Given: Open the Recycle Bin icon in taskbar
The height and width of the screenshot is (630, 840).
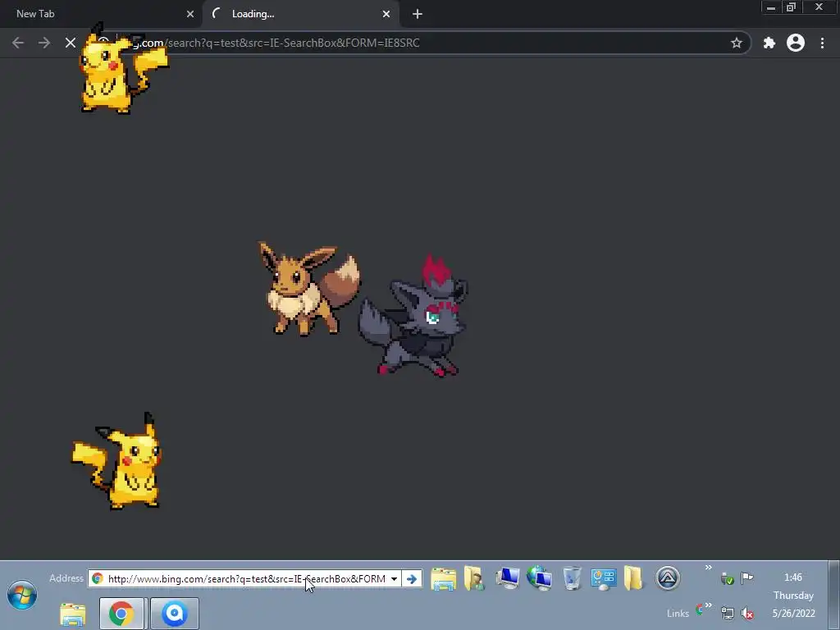Looking at the screenshot, I should pyautogui.click(x=572, y=578).
